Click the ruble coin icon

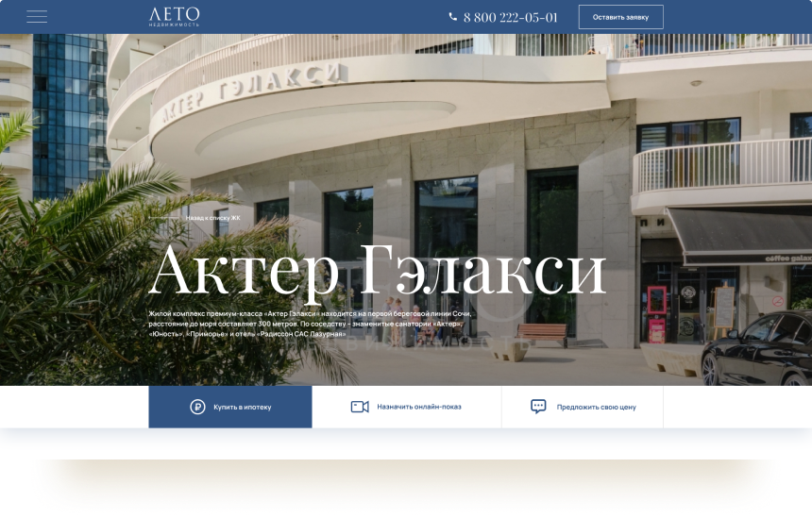pos(197,407)
